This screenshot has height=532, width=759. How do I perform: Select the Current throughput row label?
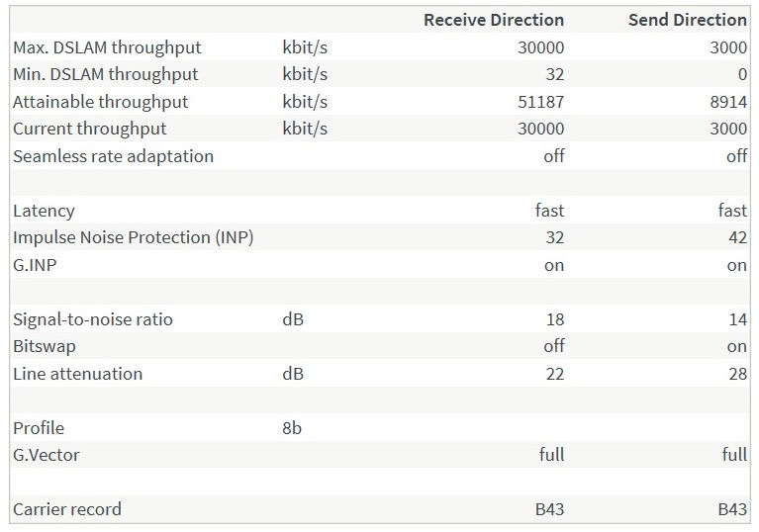click(x=90, y=129)
